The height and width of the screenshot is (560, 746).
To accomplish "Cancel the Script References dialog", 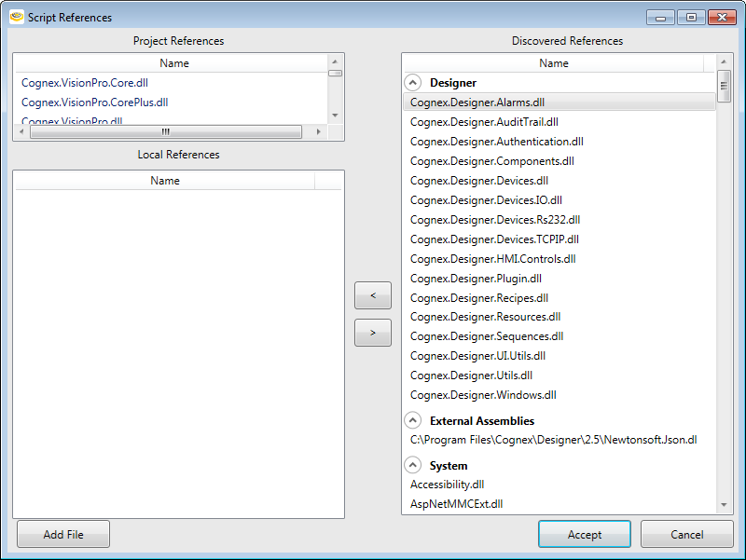I will [686, 534].
